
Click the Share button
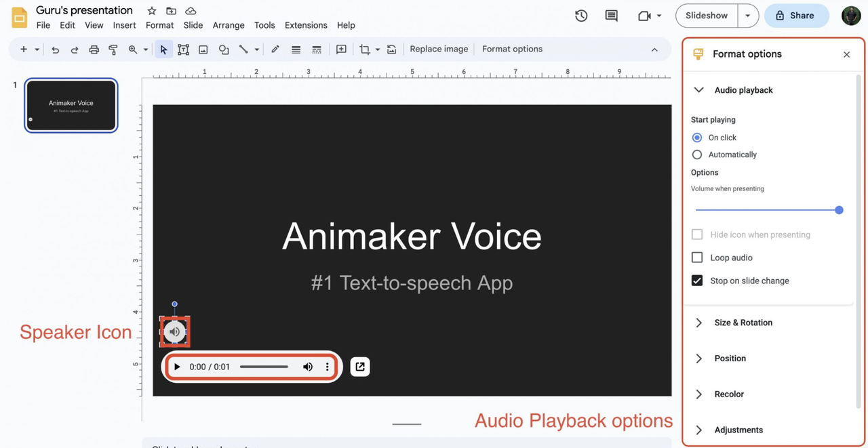click(796, 16)
